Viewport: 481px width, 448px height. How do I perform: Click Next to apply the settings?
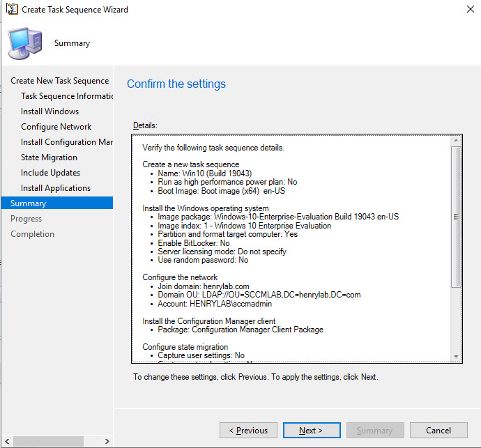pos(311,431)
